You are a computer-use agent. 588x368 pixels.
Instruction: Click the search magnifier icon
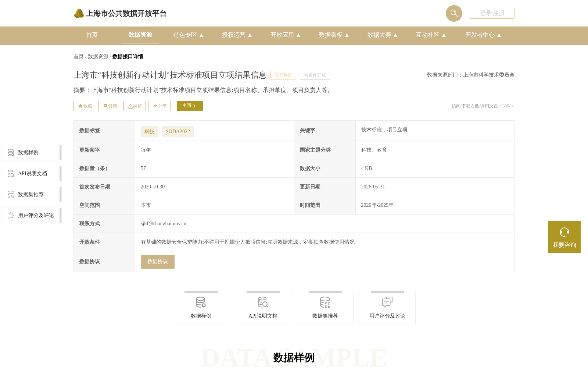454,13
